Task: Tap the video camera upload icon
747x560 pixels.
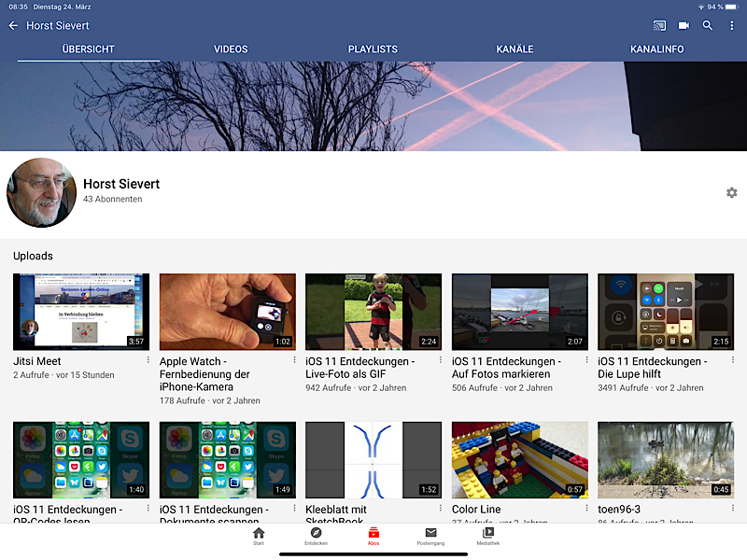Action: click(684, 26)
